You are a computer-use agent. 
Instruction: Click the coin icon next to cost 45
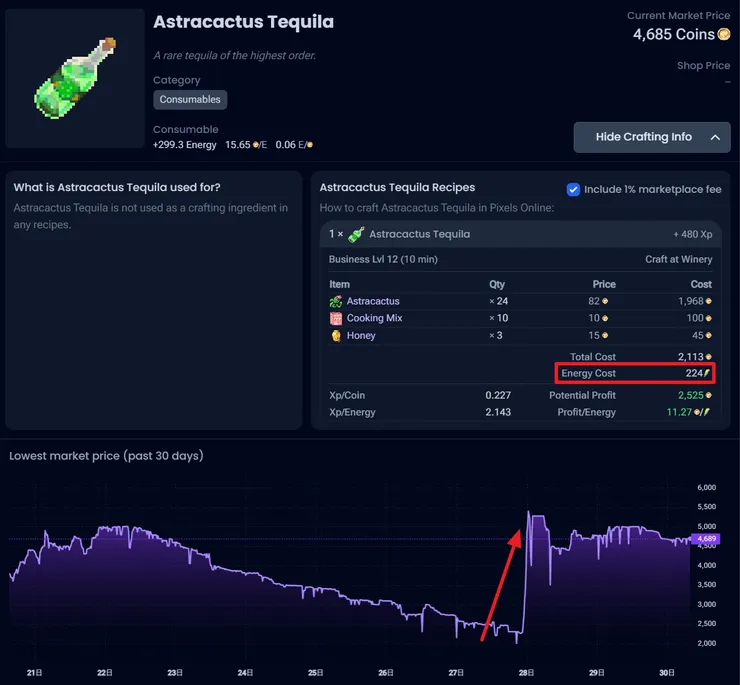click(708, 336)
